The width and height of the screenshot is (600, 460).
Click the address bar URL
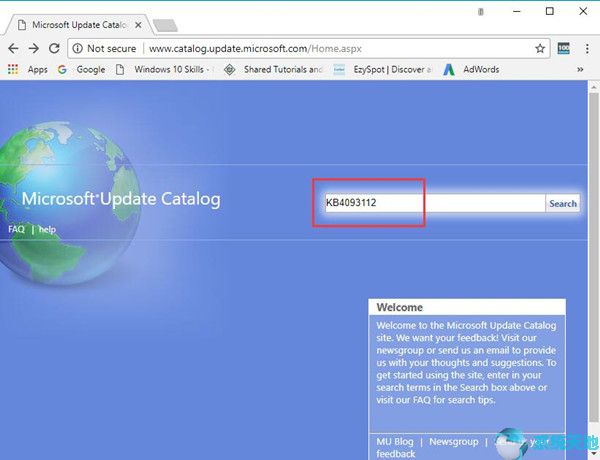tap(255, 49)
